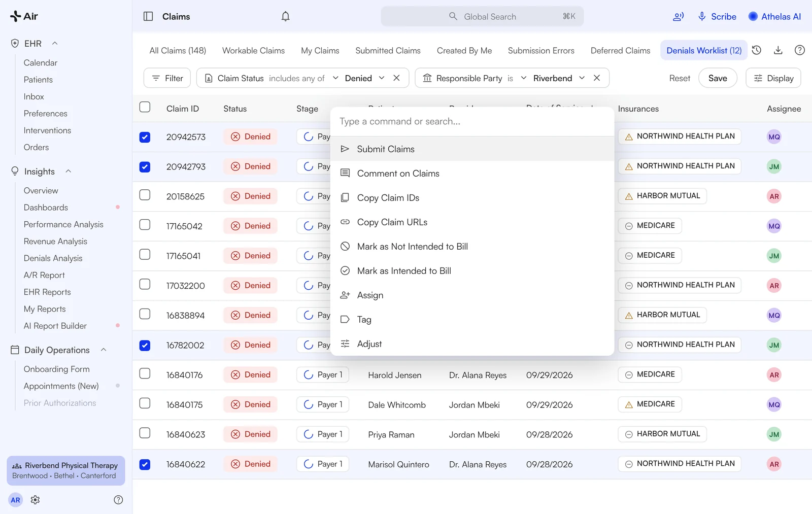Launch Athelas AI assistant

pyautogui.click(x=775, y=16)
